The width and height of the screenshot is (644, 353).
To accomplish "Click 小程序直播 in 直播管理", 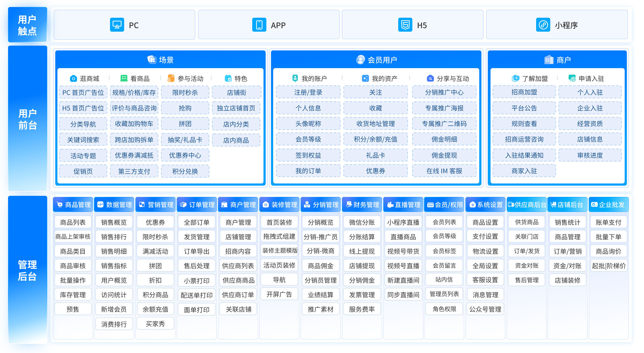I will (403, 222).
